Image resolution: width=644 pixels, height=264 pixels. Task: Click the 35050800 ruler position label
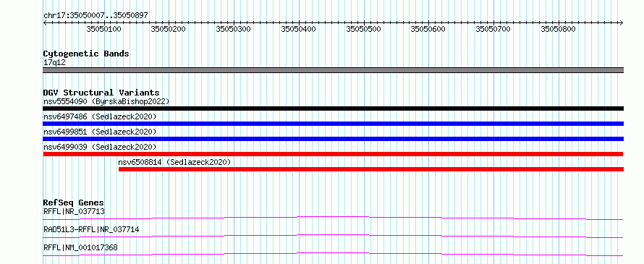tap(558, 29)
